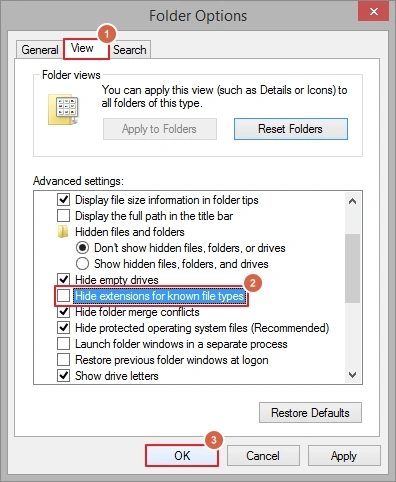Check Hide extensions for known file types
The height and width of the screenshot is (482, 396).
63,296
